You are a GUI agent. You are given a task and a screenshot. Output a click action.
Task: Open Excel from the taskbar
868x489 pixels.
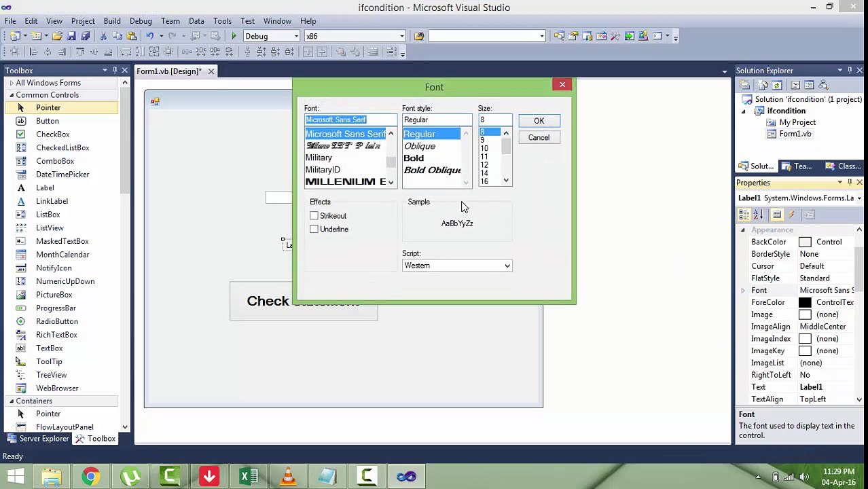[249, 476]
